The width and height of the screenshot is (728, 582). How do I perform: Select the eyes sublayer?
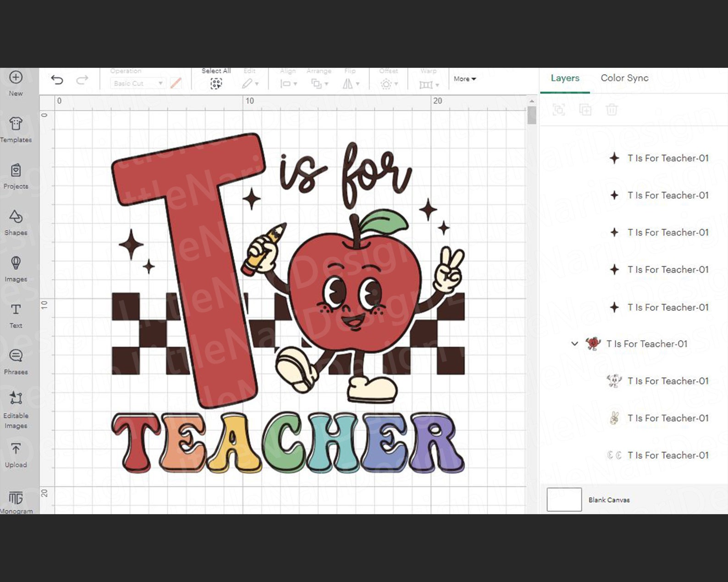coord(659,455)
